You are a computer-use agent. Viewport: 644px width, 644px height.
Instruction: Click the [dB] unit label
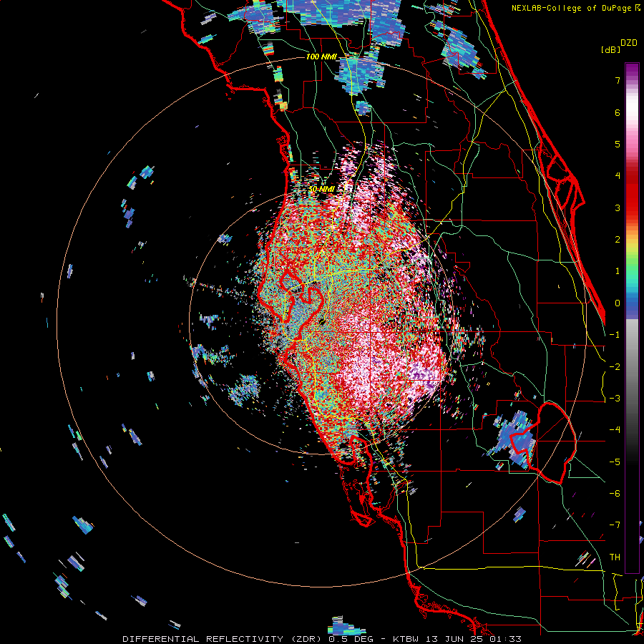pyautogui.click(x=610, y=49)
